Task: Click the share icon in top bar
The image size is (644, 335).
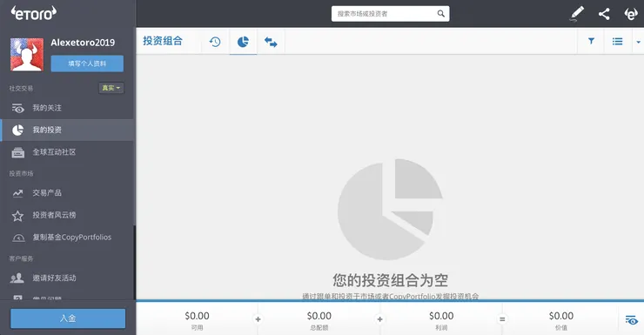Action: tap(604, 14)
